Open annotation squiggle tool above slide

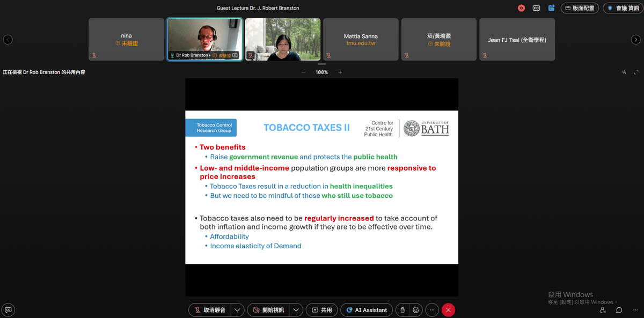pos(624,72)
